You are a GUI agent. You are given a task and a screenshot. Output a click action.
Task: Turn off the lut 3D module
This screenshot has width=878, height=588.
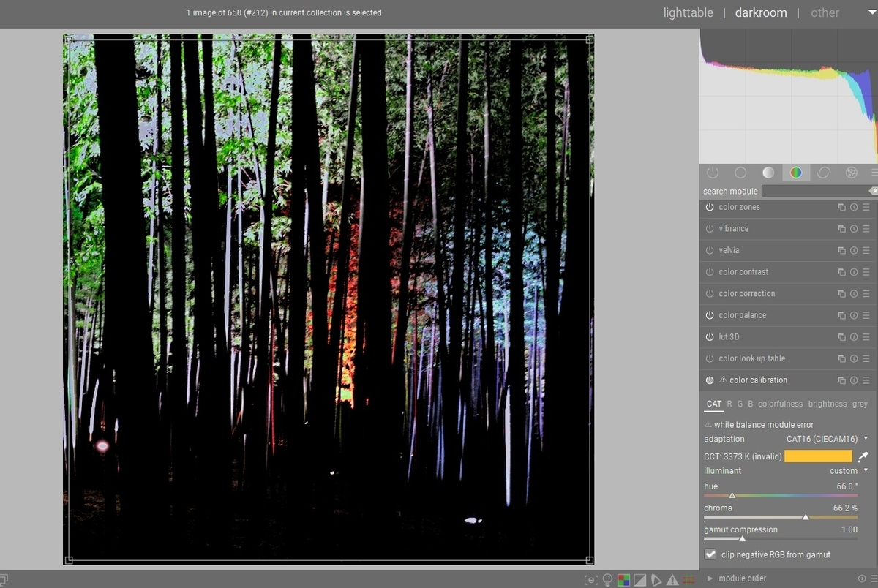click(x=710, y=337)
